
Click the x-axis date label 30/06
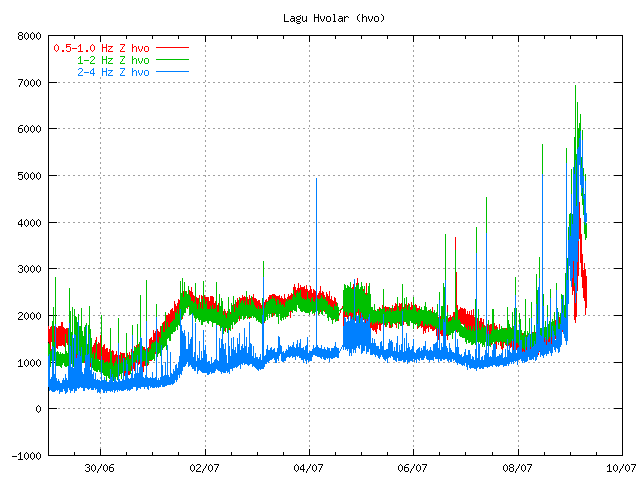pyautogui.click(x=100, y=468)
